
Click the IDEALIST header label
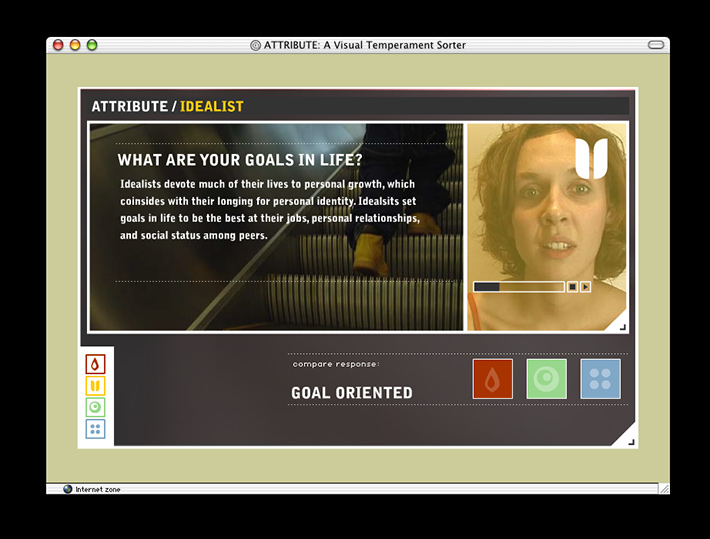(x=212, y=106)
